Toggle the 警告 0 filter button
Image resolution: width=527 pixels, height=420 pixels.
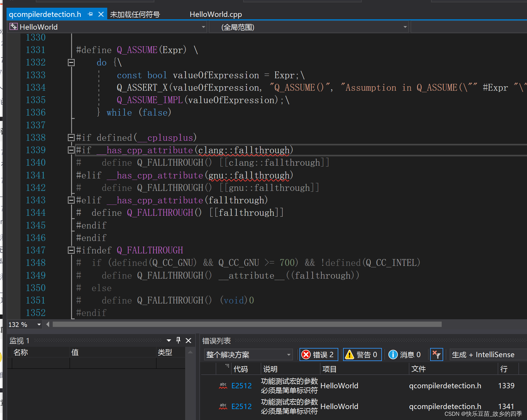[x=362, y=354]
